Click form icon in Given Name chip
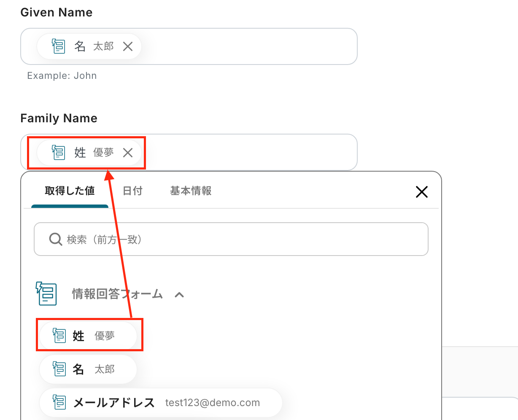This screenshot has width=518, height=420. [58, 46]
